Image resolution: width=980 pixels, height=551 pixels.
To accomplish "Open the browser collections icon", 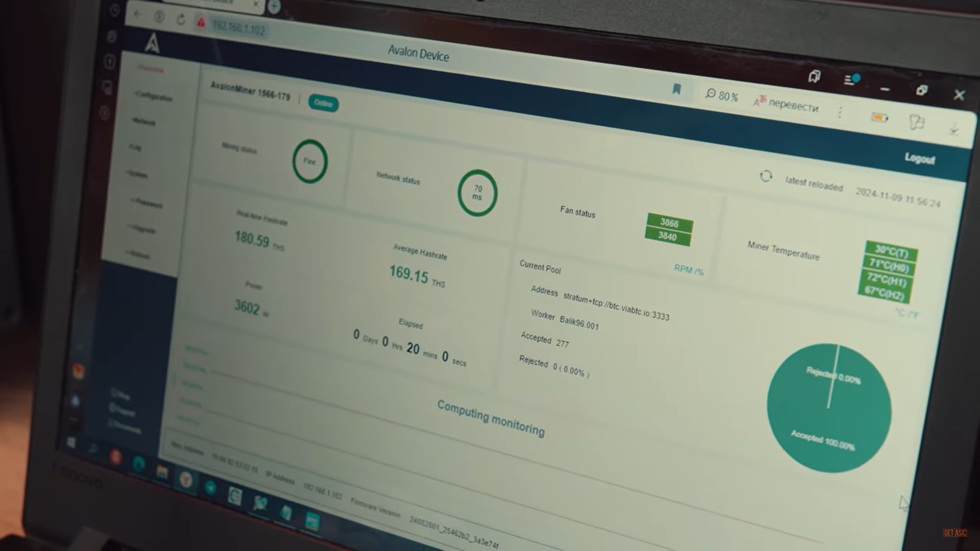I will pos(814,77).
